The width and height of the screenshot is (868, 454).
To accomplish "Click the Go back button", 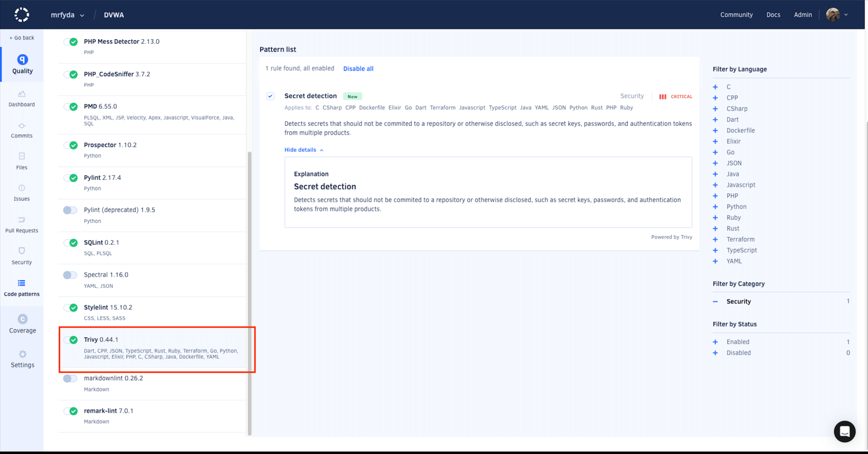I will [21, 38].
